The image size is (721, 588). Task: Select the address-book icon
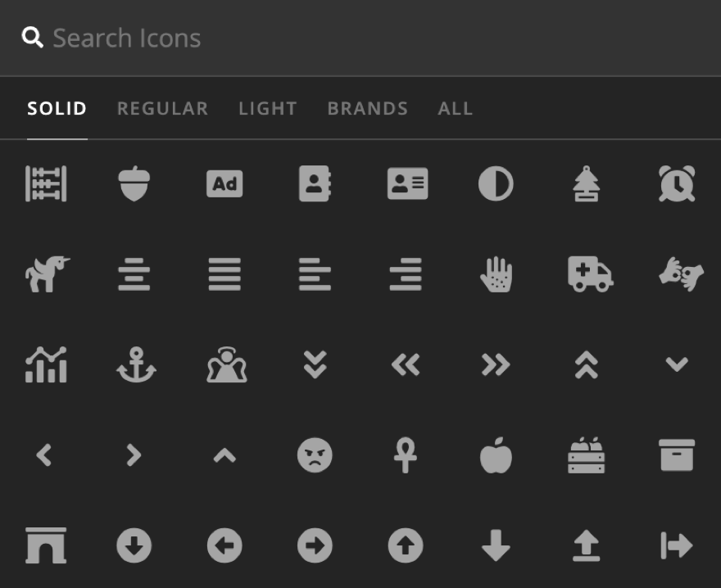click(x=317, y=184)
